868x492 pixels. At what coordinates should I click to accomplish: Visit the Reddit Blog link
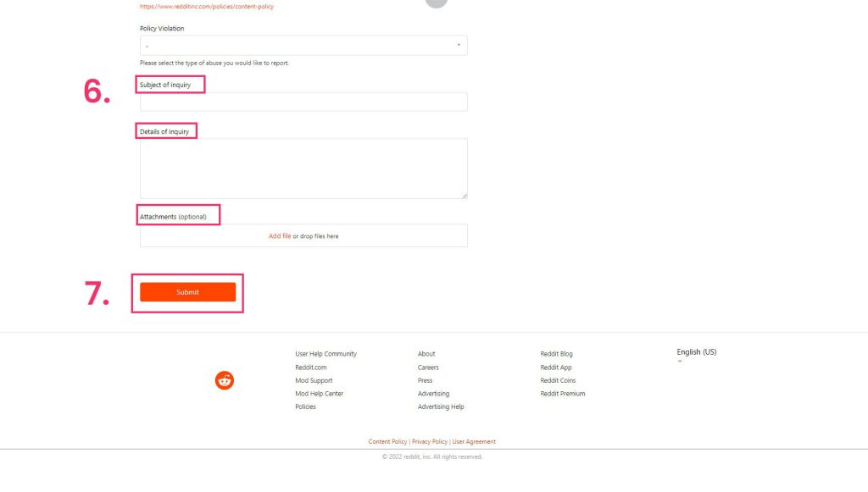[x=556, y=354]
